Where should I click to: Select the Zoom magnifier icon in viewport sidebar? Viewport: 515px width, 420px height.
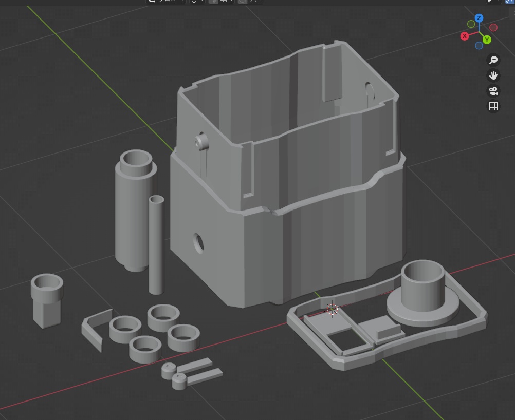click(x=493, y=60)
